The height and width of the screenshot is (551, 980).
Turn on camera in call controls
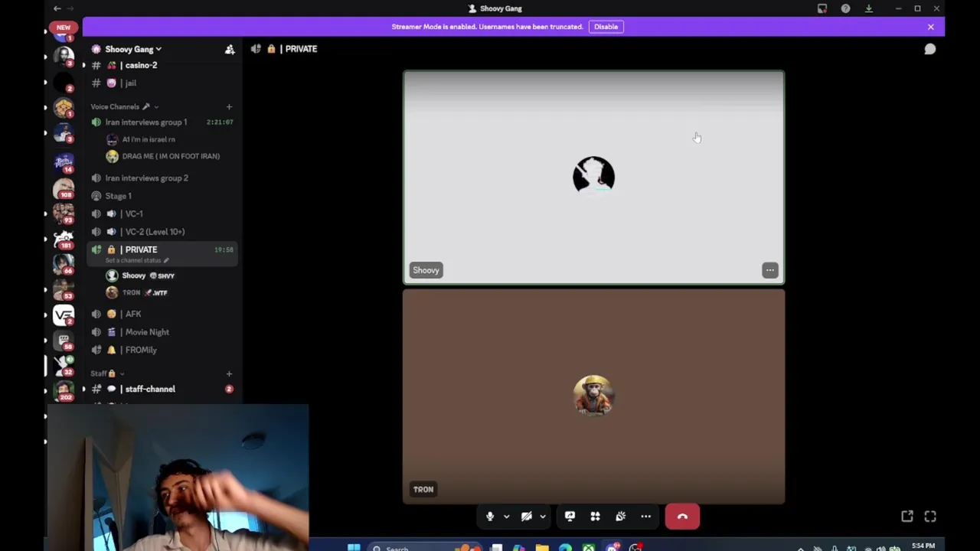526,517
